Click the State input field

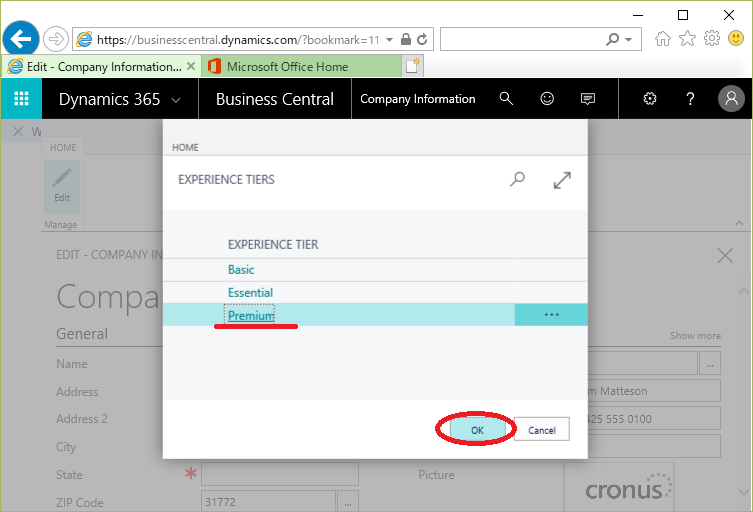click(x=279, y=474)
